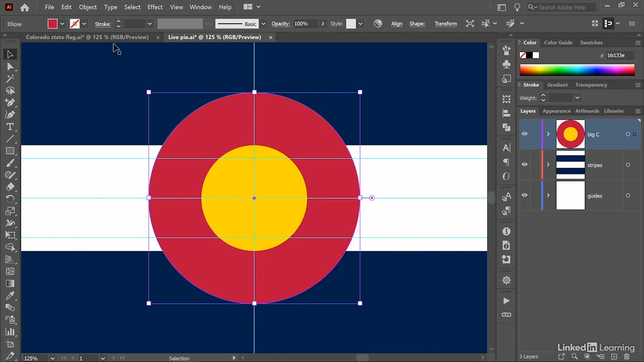
Task: Open the stroke color dropdown
Action: [84, 24]
